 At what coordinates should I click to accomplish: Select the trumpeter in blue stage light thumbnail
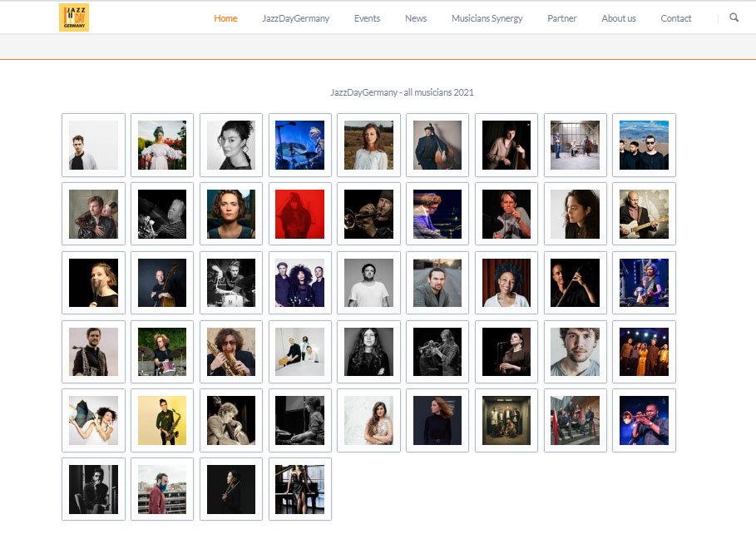tap(645, 420)
